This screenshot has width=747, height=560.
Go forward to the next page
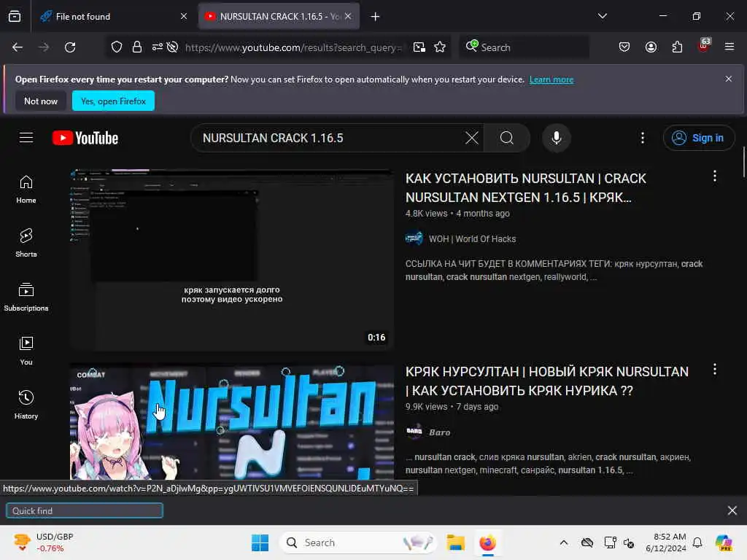click(44, 47)
